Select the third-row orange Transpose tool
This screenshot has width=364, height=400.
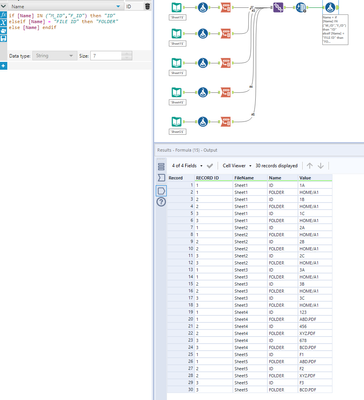[226, 63]
